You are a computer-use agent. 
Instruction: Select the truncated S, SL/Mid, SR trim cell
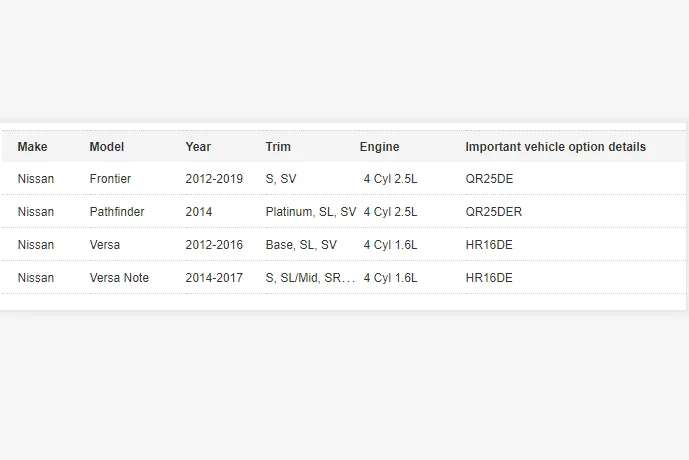pos(310,278)
